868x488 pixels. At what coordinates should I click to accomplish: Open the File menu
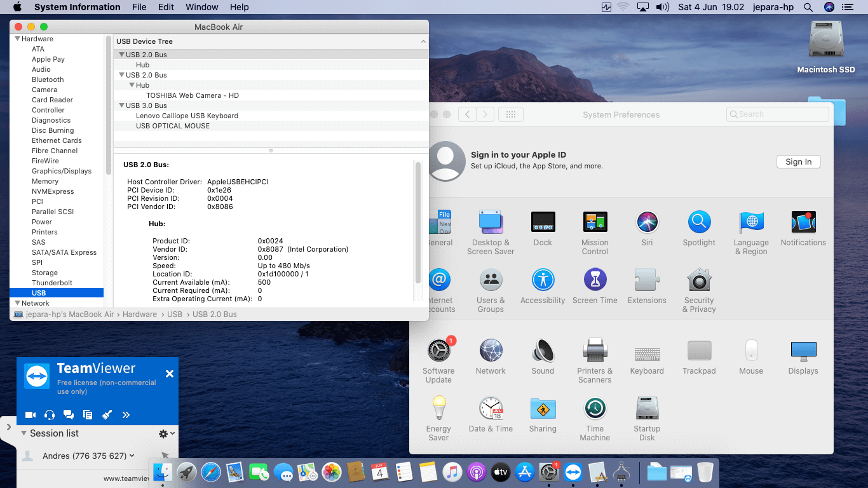pyautogui.click(x=139, y=7)
